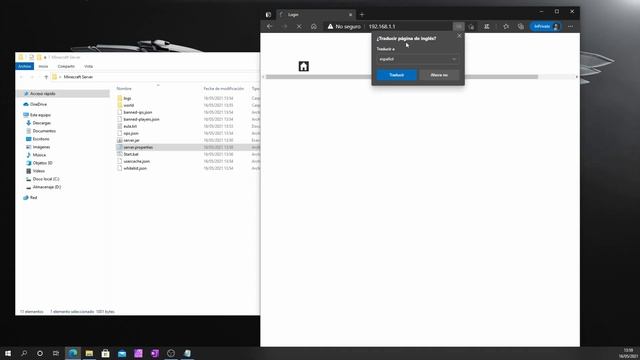Image resolution: width=640 pixels, height=360 pixels.
Task: Open Almacenaje (D:) drive in navigation pane
Action: (x=47, y=187)
